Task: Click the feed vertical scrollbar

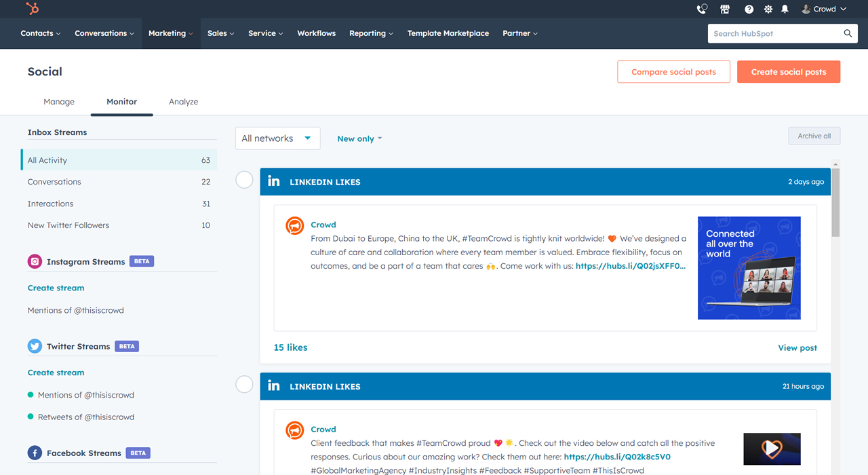Action: pyautogui.click(x=836, y=202)
